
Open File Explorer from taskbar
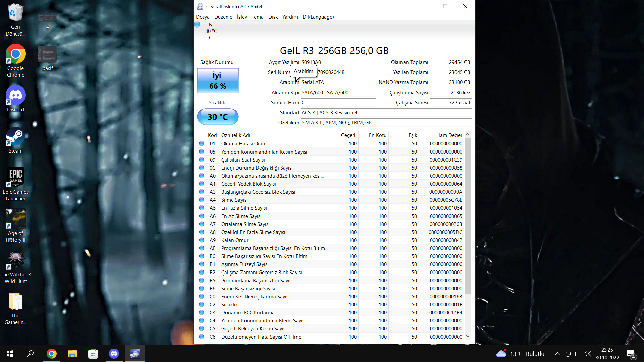tap(72, 354)
